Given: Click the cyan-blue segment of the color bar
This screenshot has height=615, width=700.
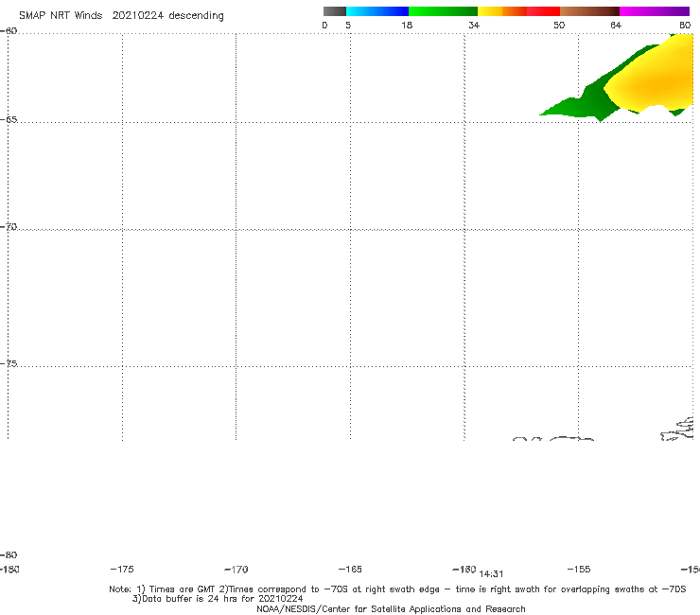Looking at the screenshot, I should coord(377,11).
